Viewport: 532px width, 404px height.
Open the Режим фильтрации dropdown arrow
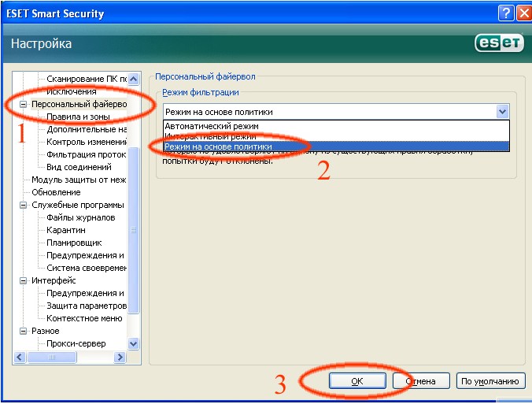click(502, 111)
